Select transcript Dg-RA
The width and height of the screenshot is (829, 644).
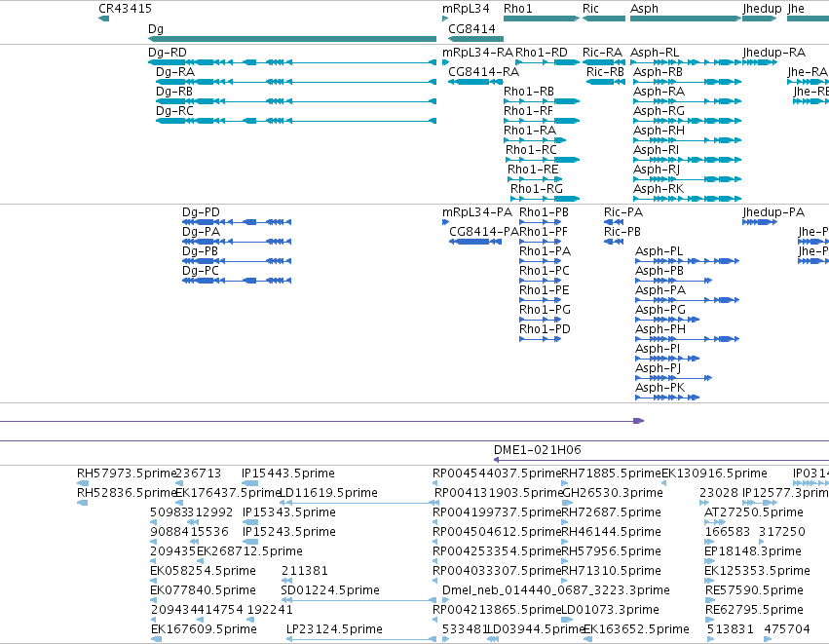pyautogui.click(x=296, y=82)
